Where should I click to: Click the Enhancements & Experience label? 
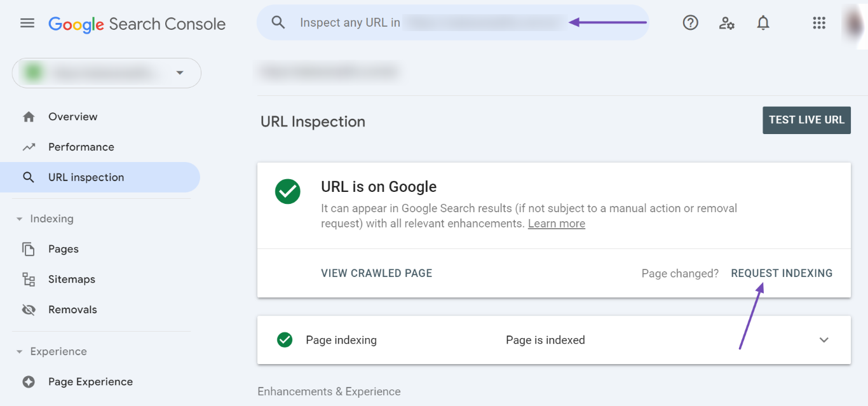click(329, 391)
